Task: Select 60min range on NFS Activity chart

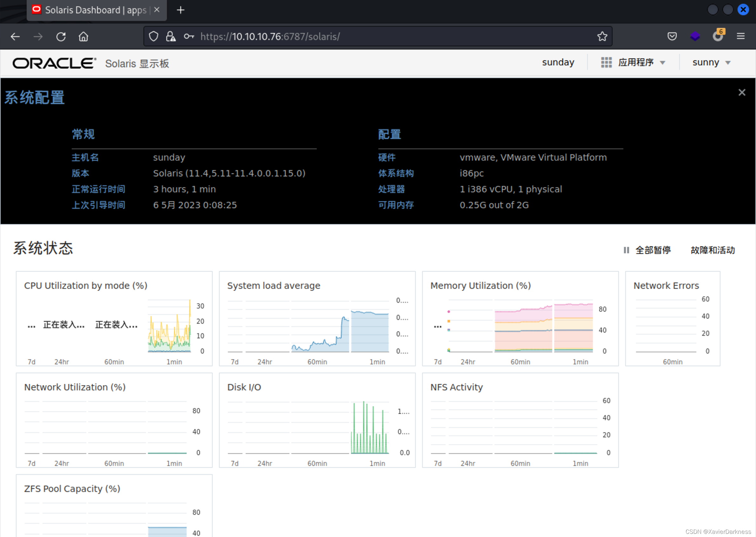Action: (520, 464)
